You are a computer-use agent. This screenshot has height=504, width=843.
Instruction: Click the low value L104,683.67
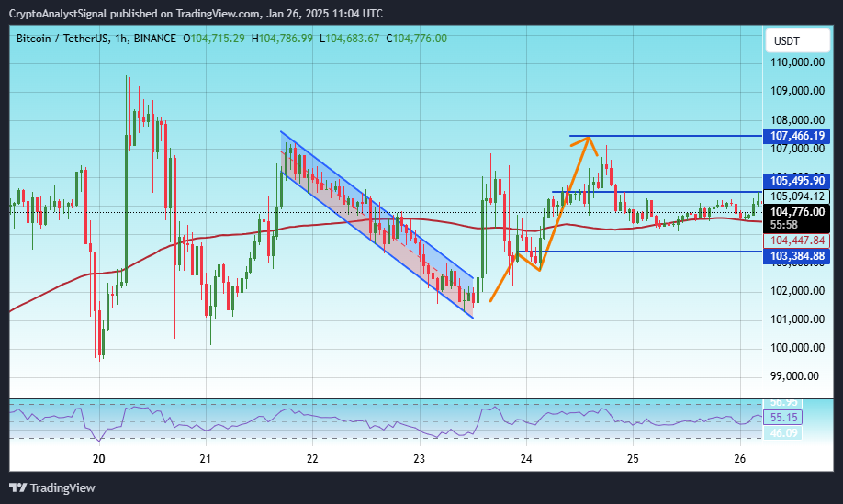click(x=350, y=39)
